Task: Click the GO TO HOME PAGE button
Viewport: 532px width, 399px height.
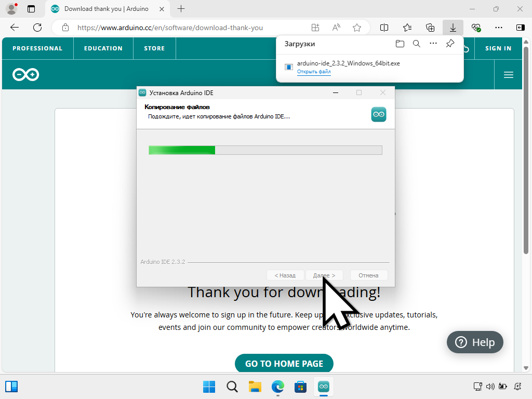Action: pos(284,363)
